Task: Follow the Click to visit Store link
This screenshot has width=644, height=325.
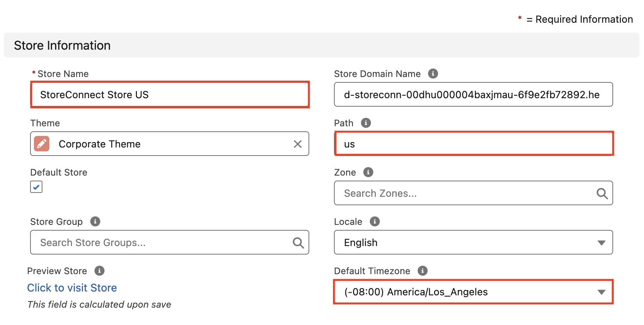Action: click(x=72, y=288)
